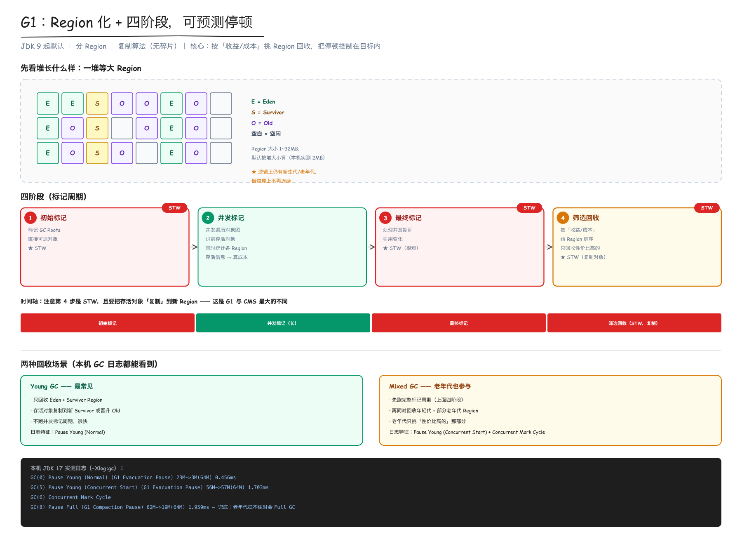This screenshot has height=560, width=742.
Task: Click the log line GC(6) Concurrent Mark Cycle
Action: pyautogui.click(x=70, y=497)
